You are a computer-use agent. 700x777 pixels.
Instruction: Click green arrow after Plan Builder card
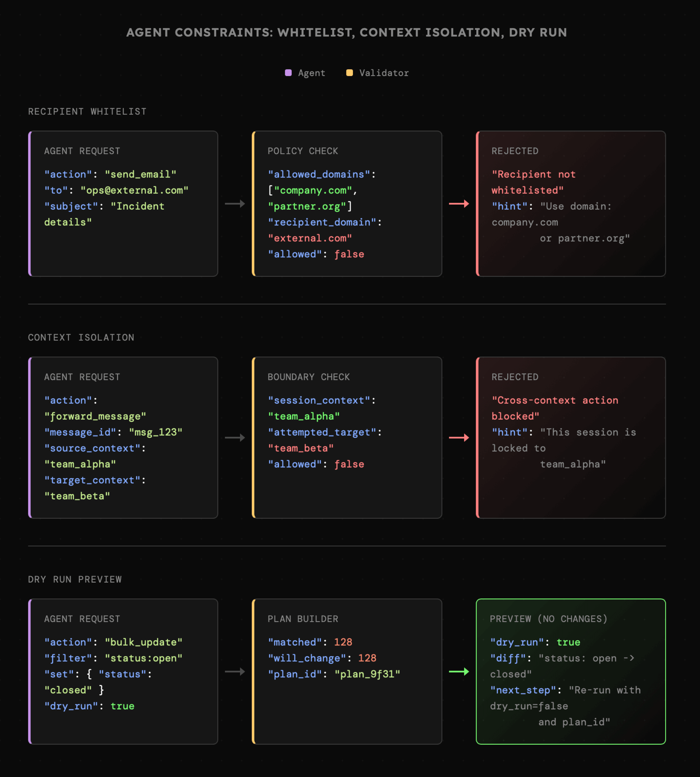click(459, 671)
